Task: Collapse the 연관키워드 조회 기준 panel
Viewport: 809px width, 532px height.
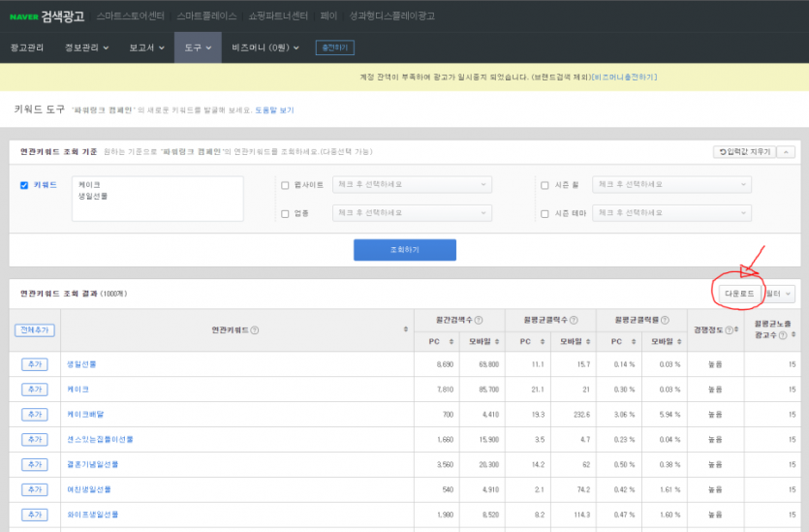Action: (x=786, y=152)
